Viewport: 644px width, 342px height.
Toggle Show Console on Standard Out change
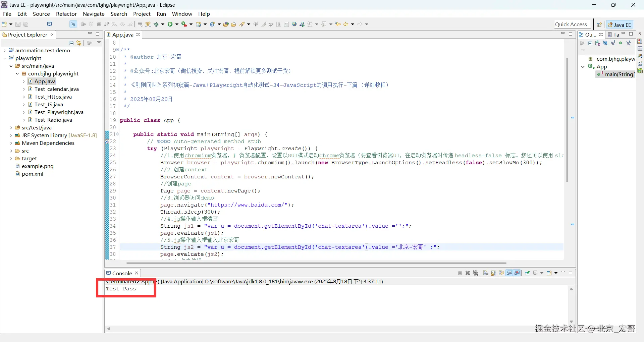(x=509, y=273)
